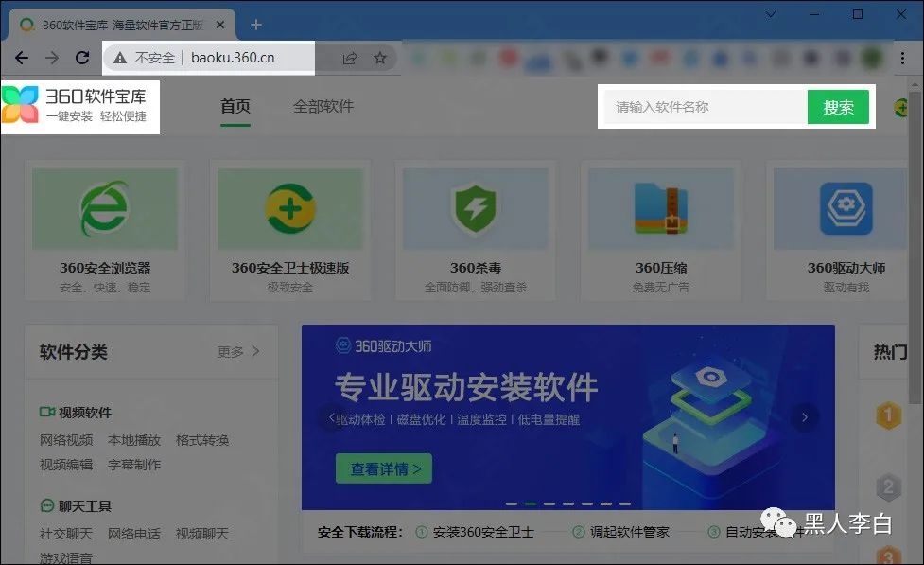Click the rank 1 hot software badge
This screenshot has width=924, height=565.
(889, 415)
